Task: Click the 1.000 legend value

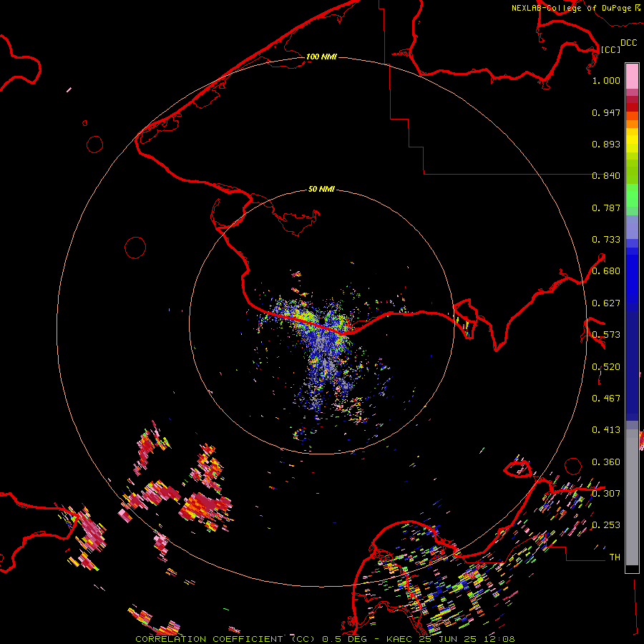Action: [606, 80]
